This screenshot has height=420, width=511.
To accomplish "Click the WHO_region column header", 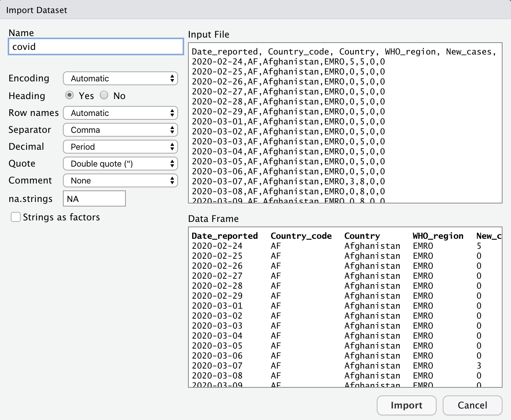I will (438, 236).
